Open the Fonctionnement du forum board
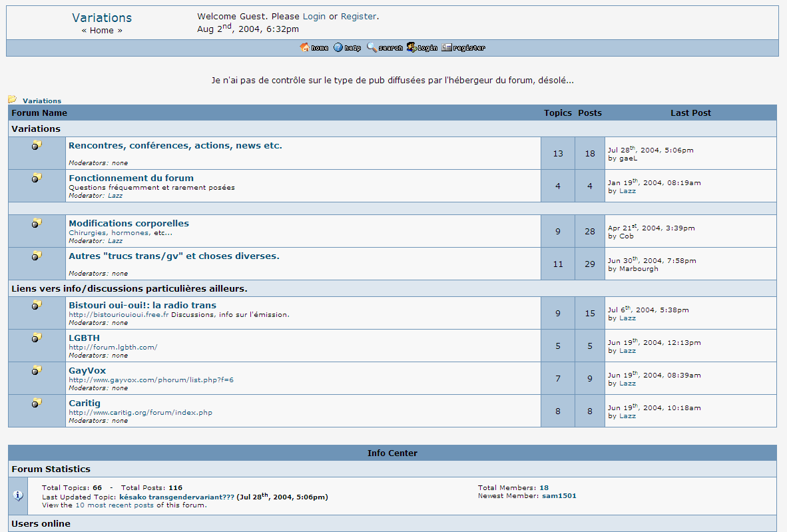 click(131, 178)
